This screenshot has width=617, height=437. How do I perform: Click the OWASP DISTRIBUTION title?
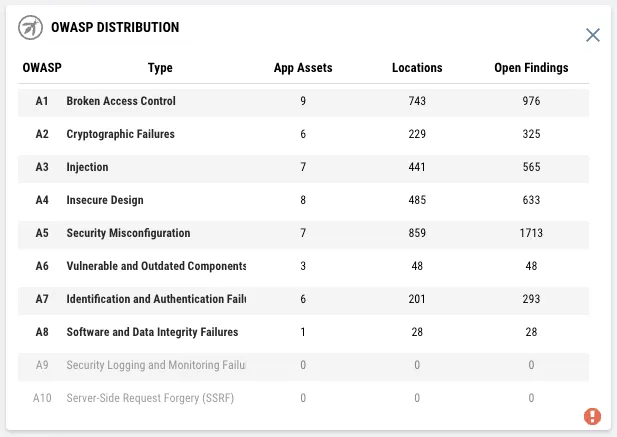(115, 28)
